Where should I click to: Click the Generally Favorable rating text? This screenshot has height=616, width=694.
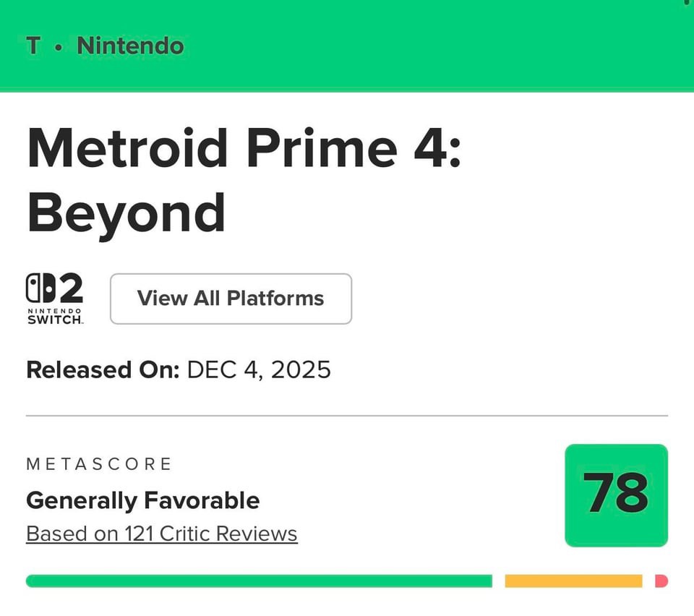[142, 500]
